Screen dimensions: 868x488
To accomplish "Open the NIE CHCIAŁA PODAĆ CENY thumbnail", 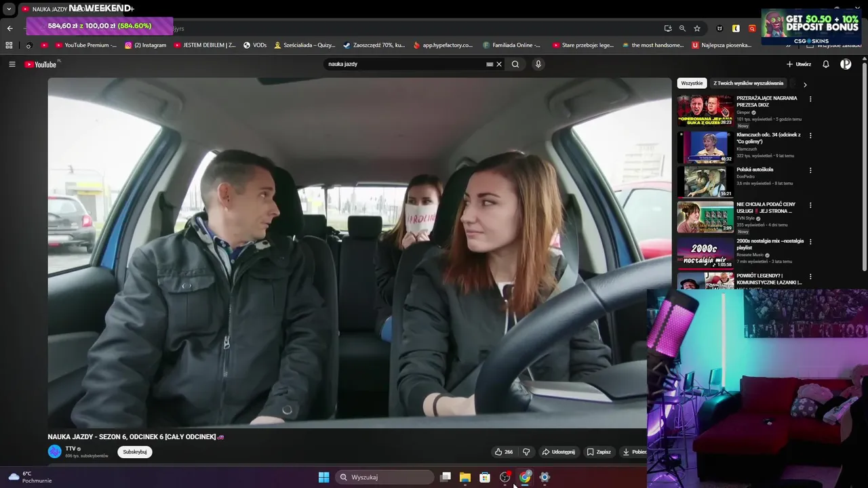I will 705,217.
